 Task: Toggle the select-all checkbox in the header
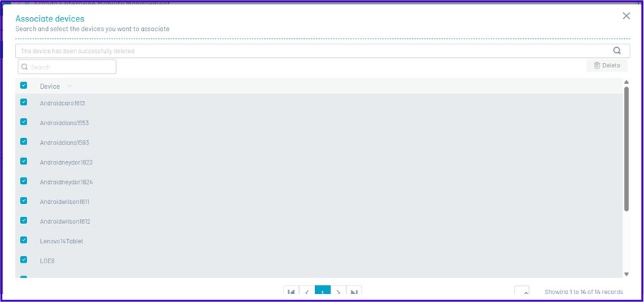click(24, 85)
